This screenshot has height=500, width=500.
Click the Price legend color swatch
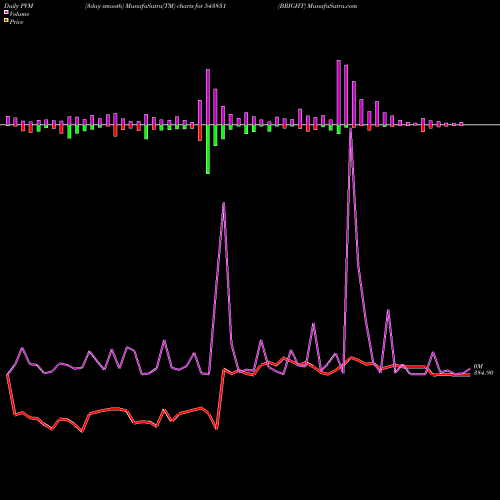[x=6, y=21]
